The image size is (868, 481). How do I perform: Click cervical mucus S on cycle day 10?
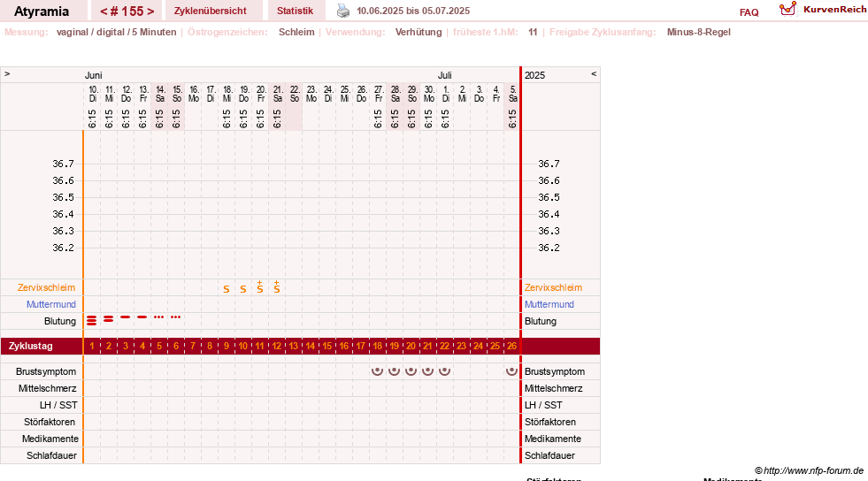(x=243, y=289)
